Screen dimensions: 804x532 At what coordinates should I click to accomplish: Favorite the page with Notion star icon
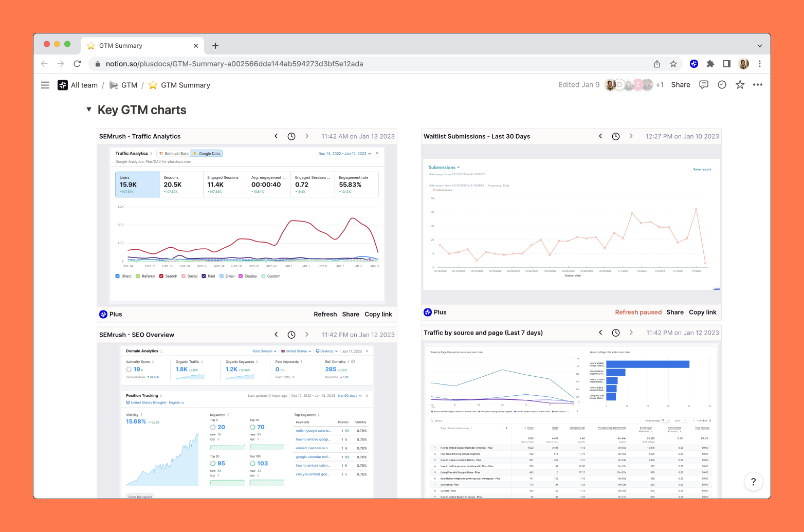740,85
